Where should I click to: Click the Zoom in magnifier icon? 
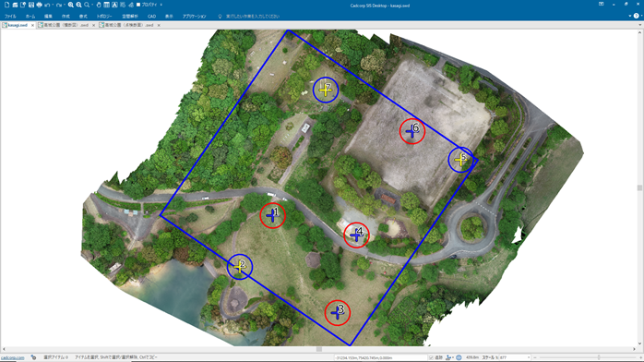71,5
